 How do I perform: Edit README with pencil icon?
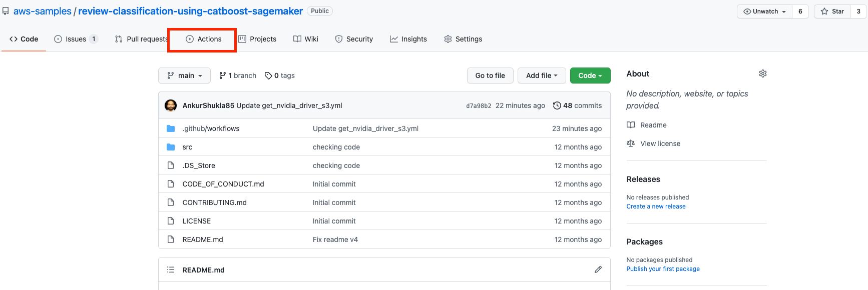coord(598,269)
